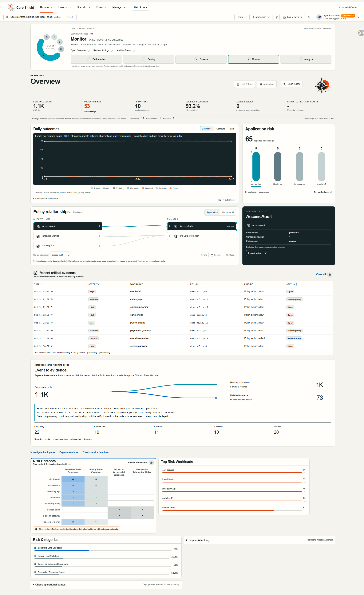Click the Sensitive Data Exposure progress bar

coord(103,551)
